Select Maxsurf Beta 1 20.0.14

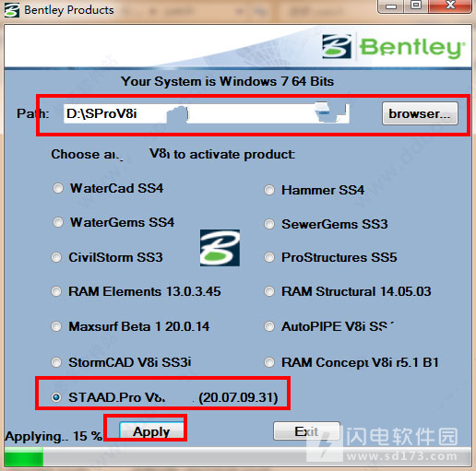(56, 326)
